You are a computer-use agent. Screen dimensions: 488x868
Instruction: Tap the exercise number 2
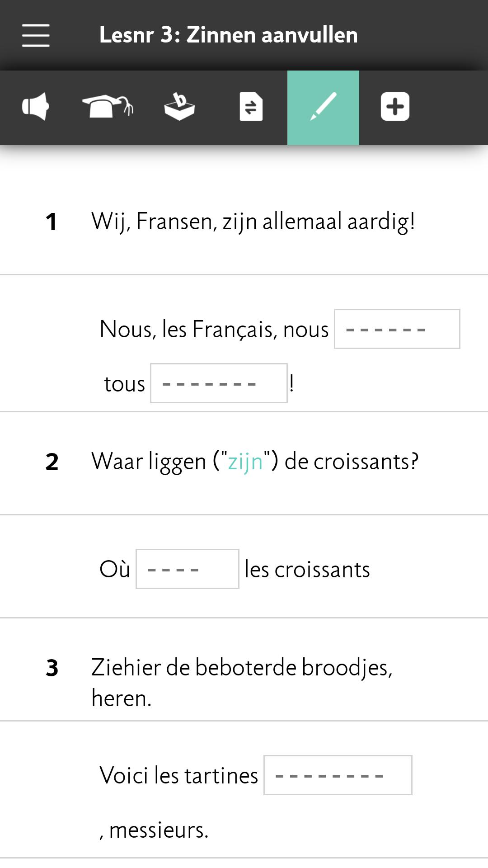(52, 462)
